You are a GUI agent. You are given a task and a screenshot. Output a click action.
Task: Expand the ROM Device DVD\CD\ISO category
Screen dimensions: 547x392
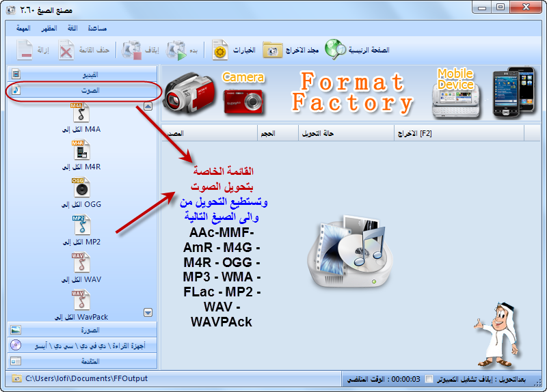[82, 346]
